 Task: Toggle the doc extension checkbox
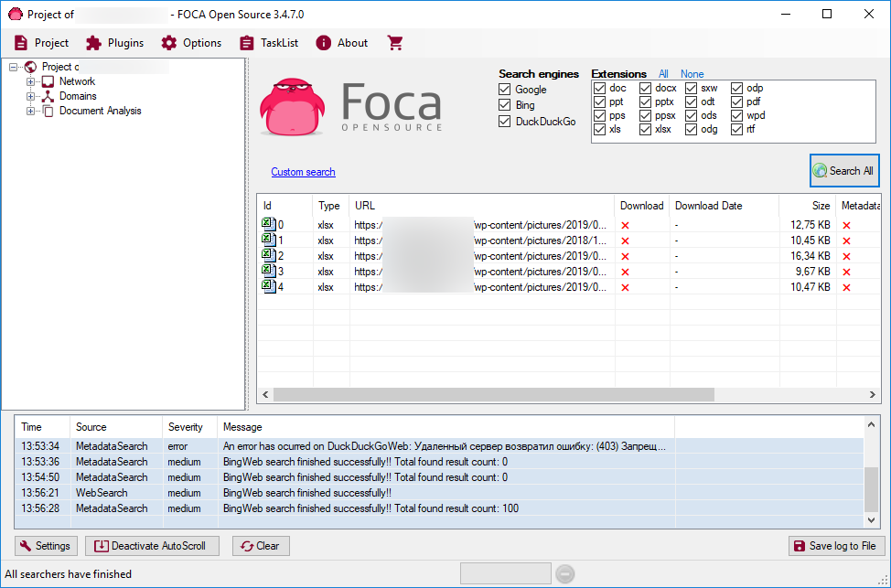(599, 88)
